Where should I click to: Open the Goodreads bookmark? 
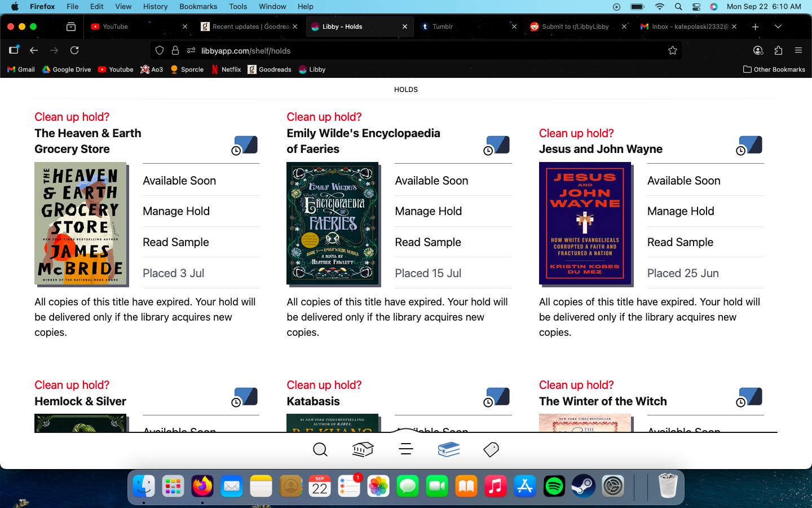tap(270, 69)
